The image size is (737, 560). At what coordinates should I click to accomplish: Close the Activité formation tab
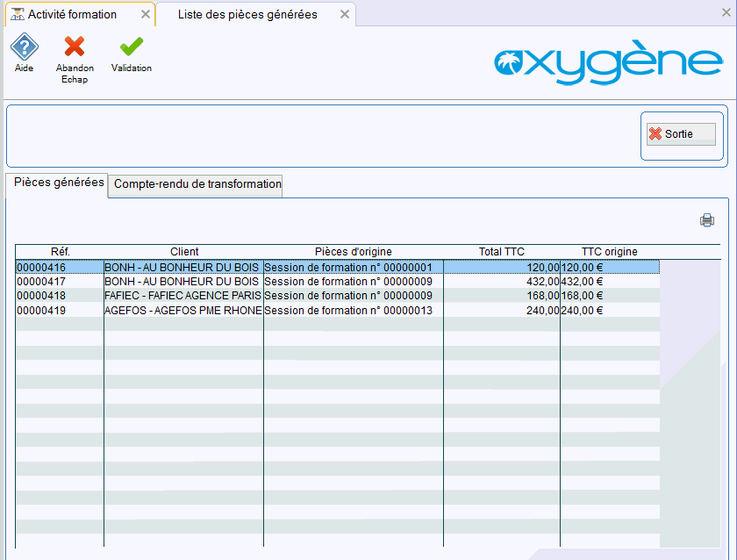tap(146, 15)
